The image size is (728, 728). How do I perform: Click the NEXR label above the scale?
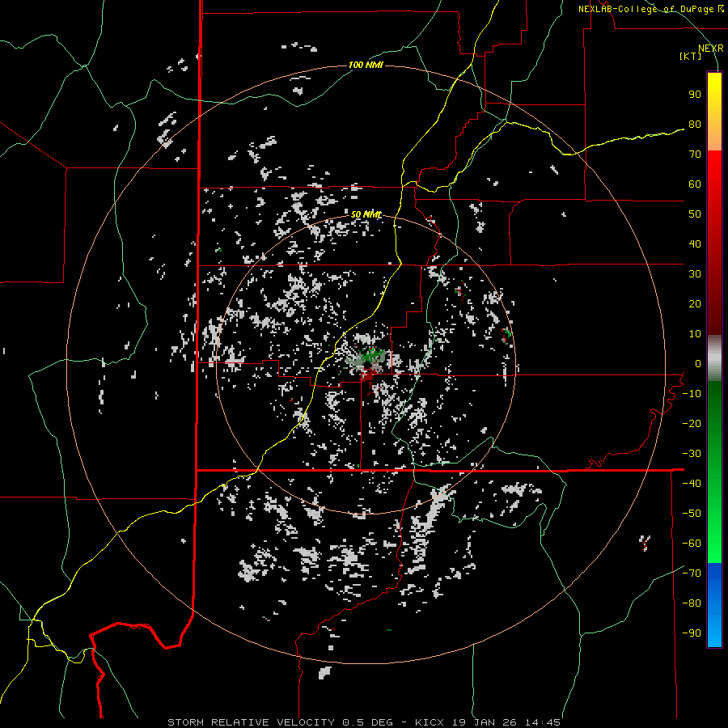[710, 49]
